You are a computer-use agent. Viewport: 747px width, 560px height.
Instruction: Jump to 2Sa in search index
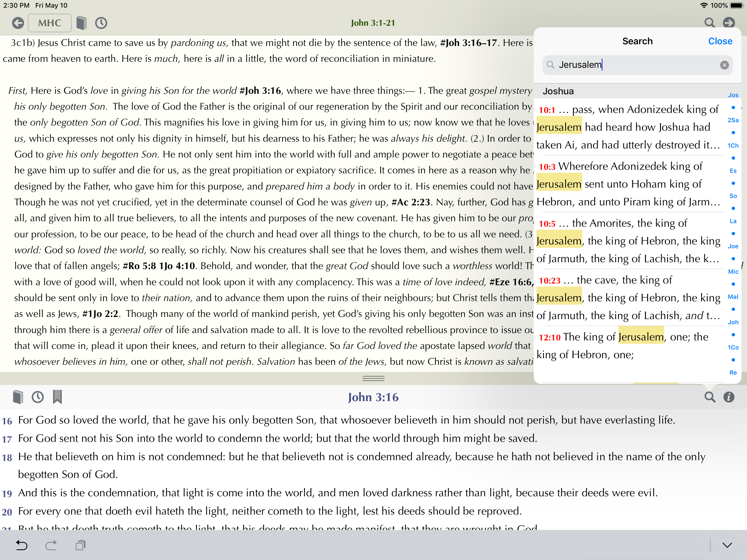click(733, 120)
